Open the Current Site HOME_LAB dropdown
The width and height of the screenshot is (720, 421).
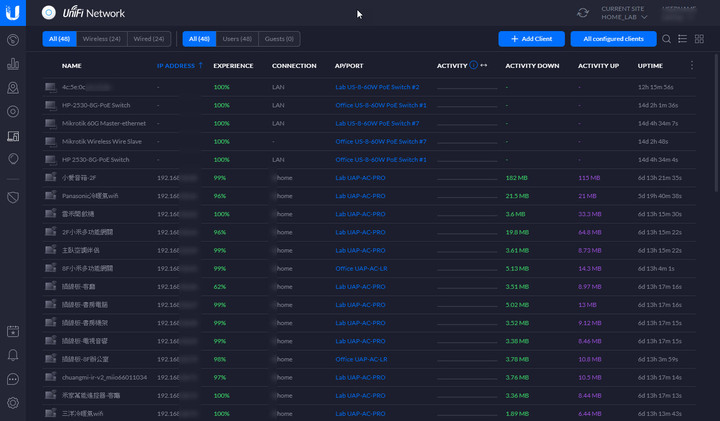624,13
